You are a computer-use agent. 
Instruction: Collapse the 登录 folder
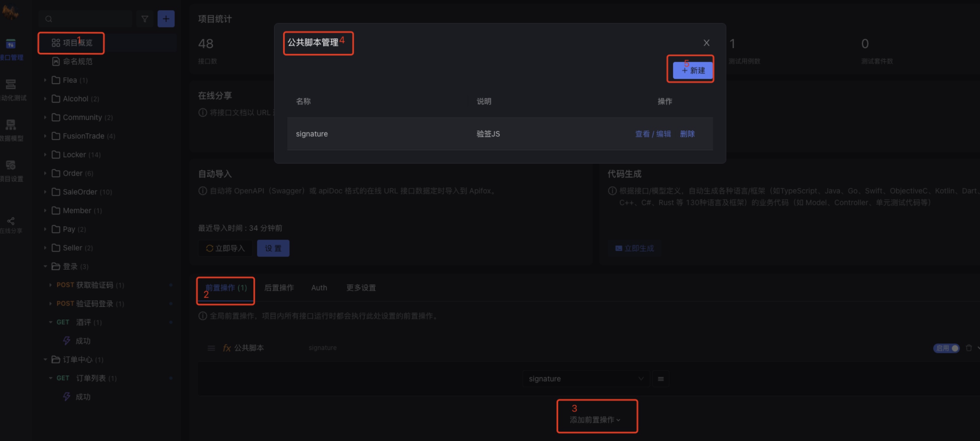[45, 266]
